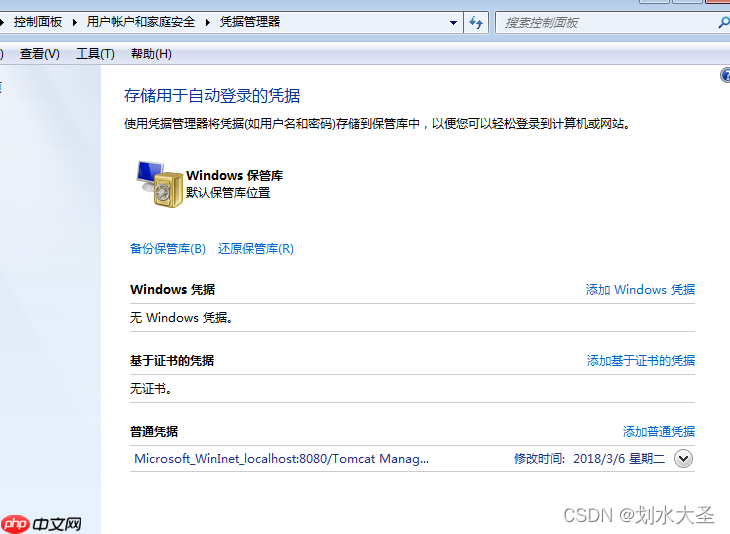Image resolution: width=730 pixels, height=534 pixels.
Task: Click the Windows 保管库 heading
Action: tap(235, 176)
